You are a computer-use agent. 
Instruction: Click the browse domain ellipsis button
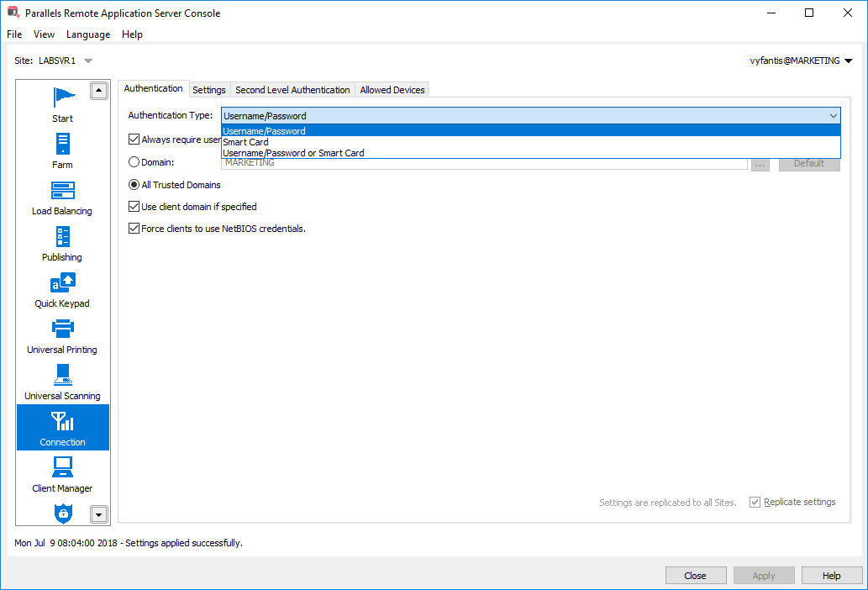tap(760, 165)
